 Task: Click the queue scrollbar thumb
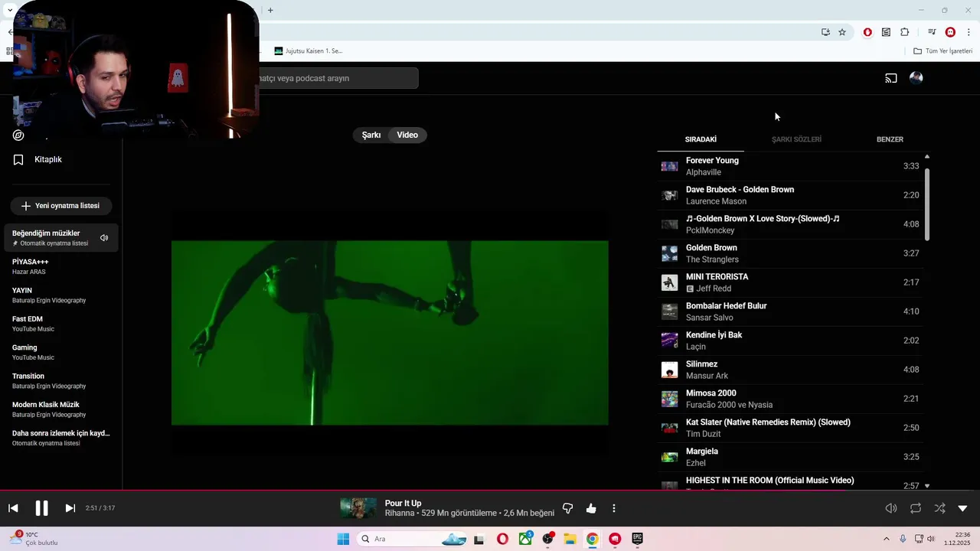927,204
